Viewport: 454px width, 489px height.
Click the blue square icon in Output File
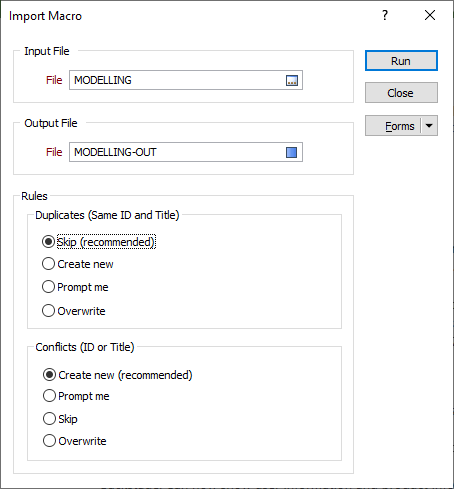pos(292,152)
